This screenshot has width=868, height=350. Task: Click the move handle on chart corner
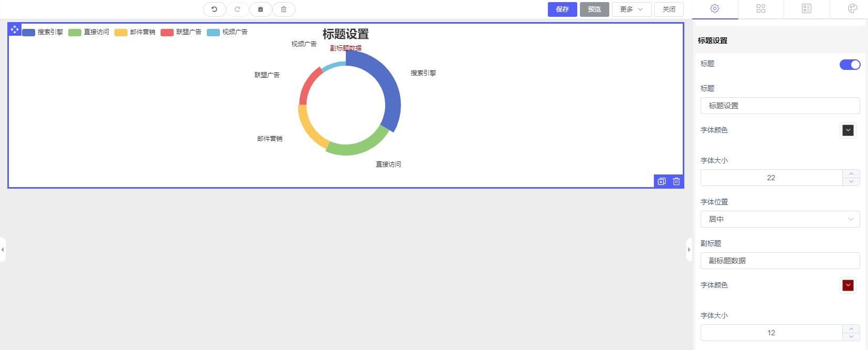click(x=15, y=29)
